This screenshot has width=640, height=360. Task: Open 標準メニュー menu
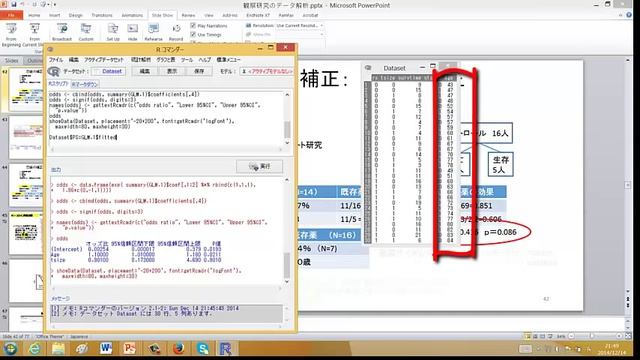point(229,60)
